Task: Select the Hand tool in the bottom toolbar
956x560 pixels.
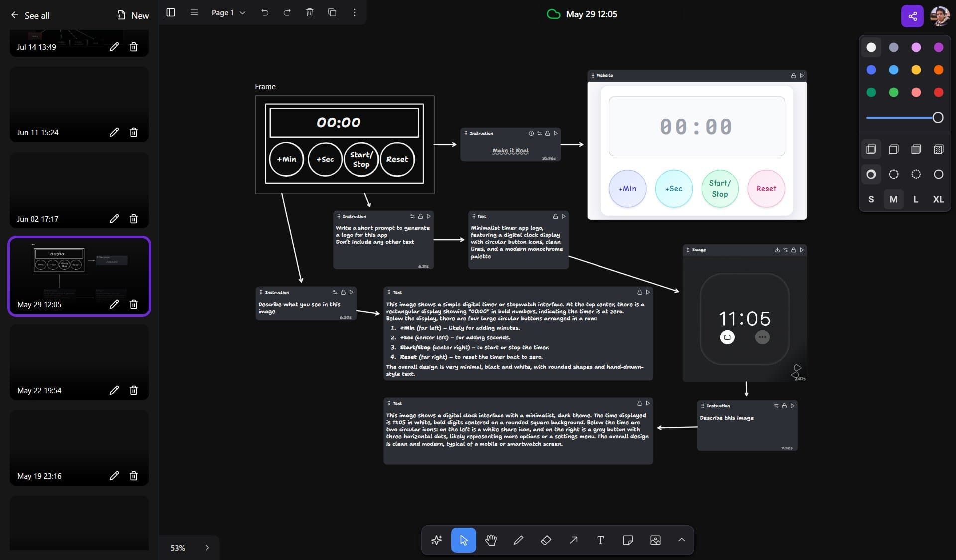Action: point(491,540)
